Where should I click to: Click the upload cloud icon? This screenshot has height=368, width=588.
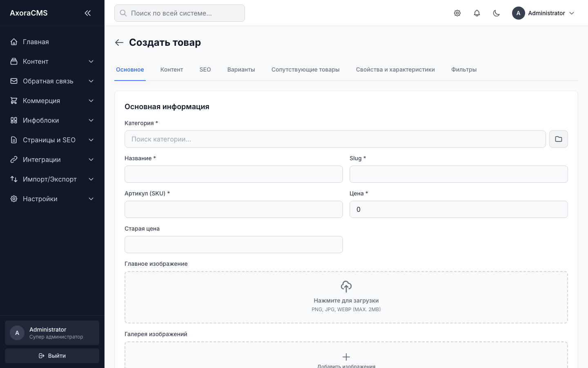point(346,287)
